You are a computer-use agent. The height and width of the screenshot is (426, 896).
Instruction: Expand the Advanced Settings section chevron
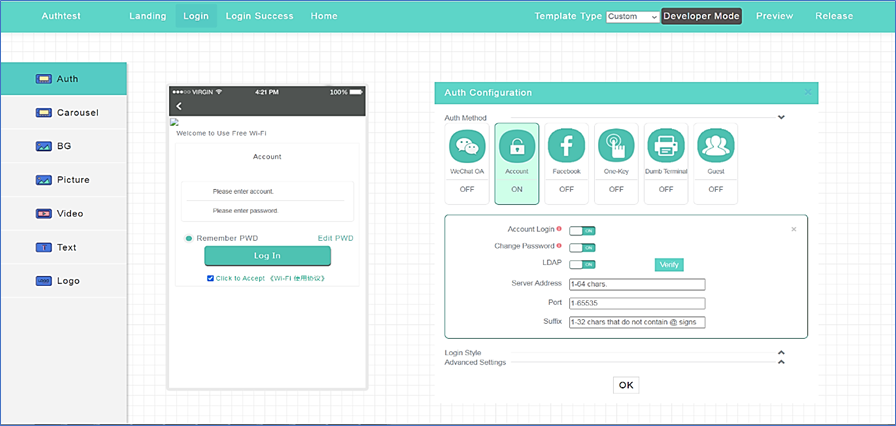(781, 362)
